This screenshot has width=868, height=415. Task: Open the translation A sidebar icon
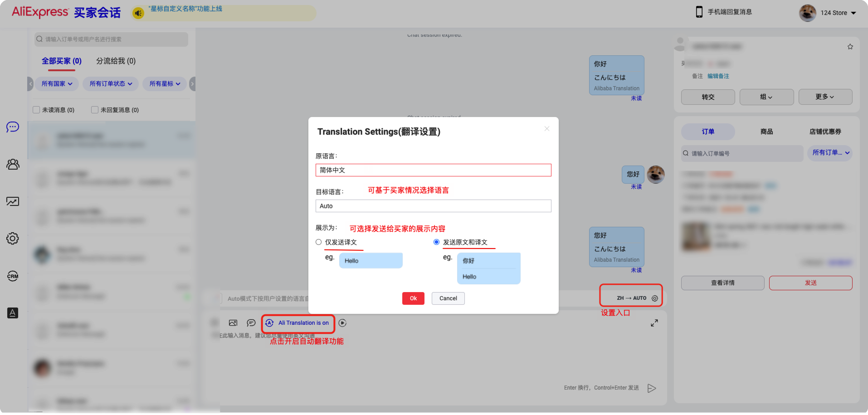(12, 314)
